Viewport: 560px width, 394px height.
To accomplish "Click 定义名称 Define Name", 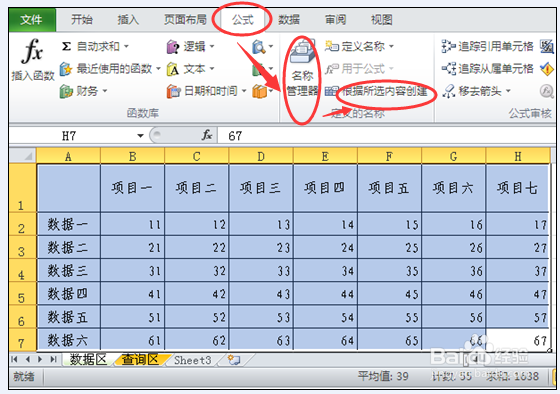I will pos(359,46).
